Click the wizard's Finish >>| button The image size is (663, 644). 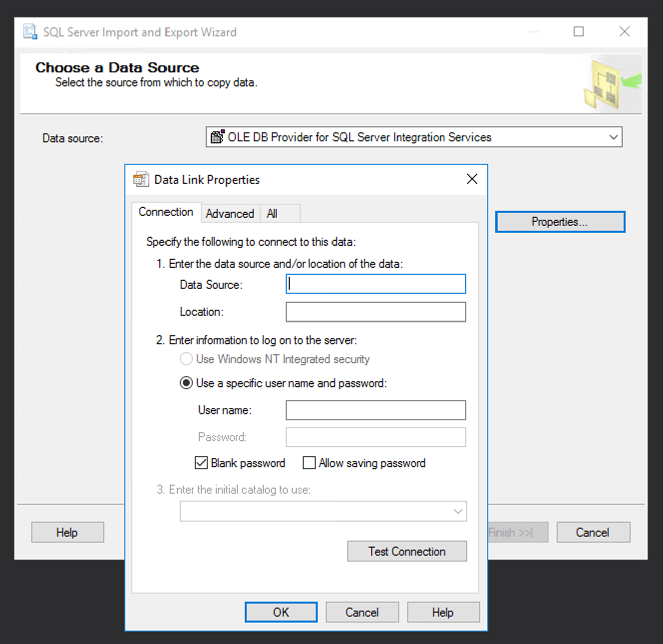[518, 532]
